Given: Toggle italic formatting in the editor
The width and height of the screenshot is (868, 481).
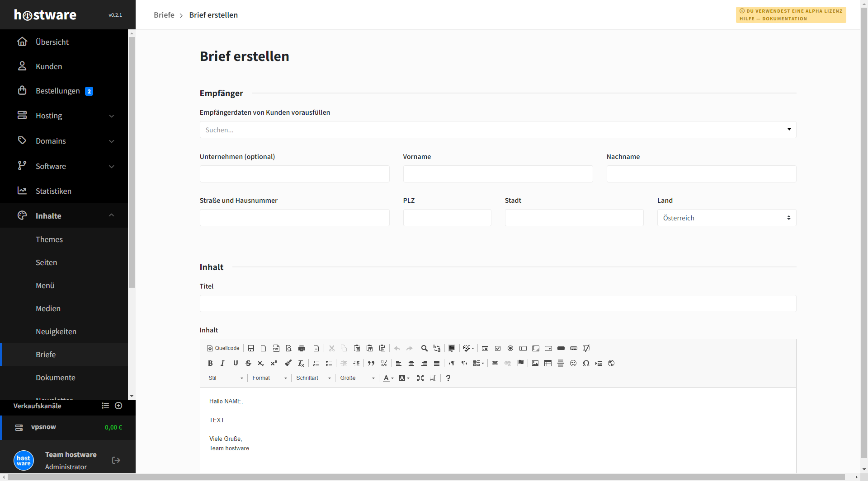Looking at the screenshot, I should [x=222, y=363].
